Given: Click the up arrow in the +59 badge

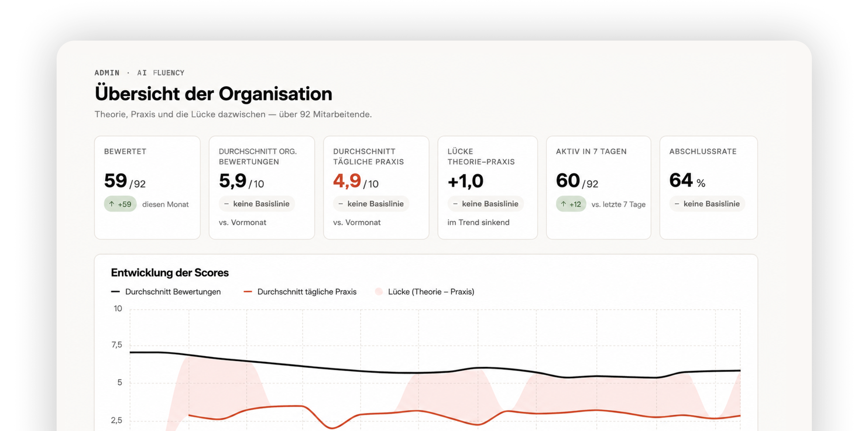Looking at the screenshot, I should point(112,204).
